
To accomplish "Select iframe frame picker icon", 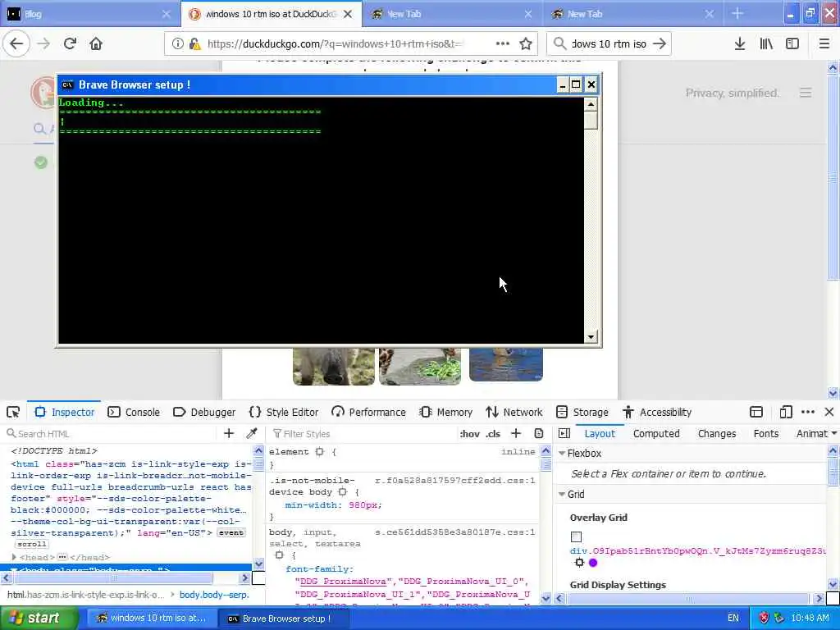I will pyautogui.click(x=756, y=412).
